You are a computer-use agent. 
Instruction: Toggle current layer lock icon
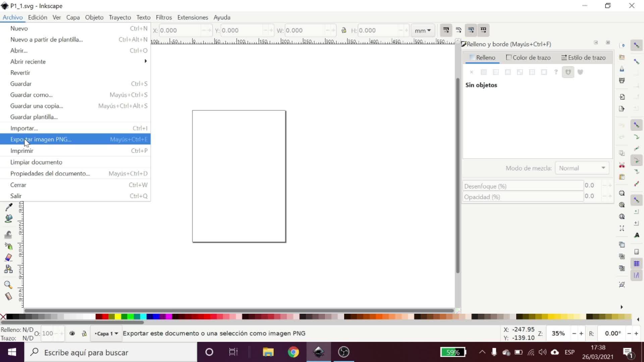pos(84,334)
